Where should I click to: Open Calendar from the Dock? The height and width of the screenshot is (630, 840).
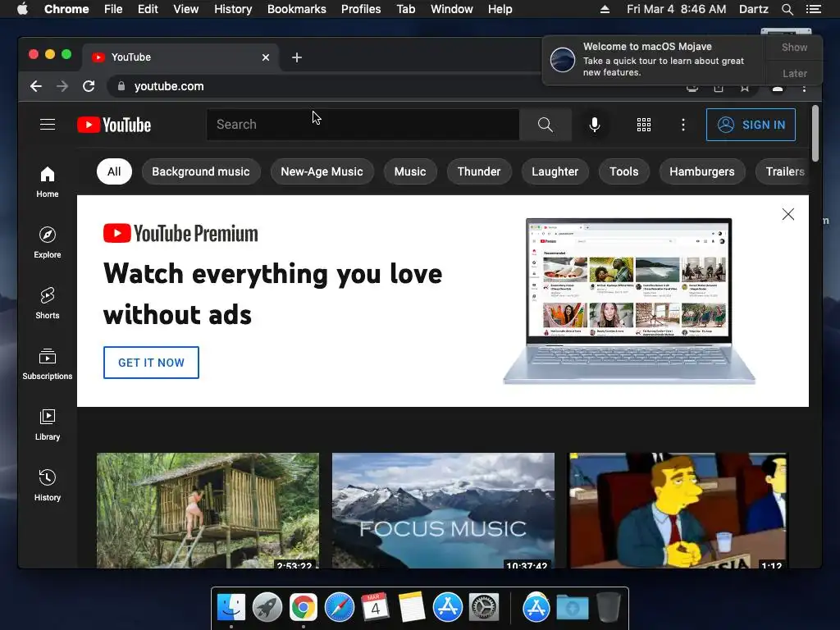[x=375, y=608]
